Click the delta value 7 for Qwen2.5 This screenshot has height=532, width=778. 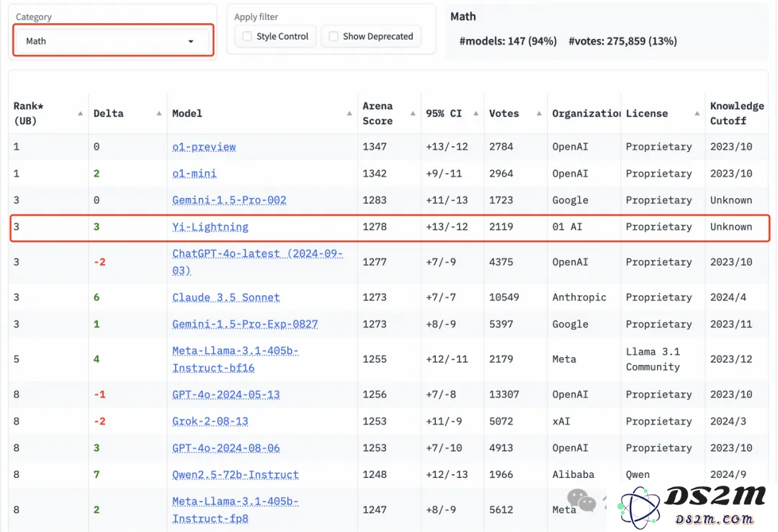click(x=97, y=475)
